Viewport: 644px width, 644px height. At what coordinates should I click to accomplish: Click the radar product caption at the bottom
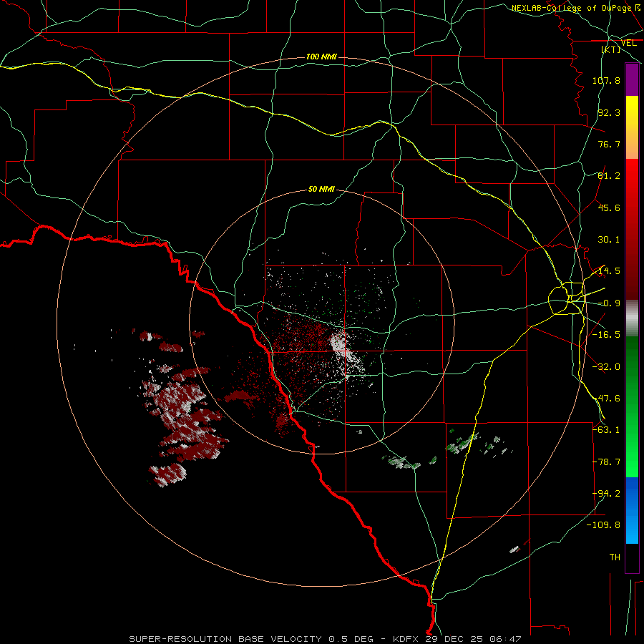click(326, 639)
